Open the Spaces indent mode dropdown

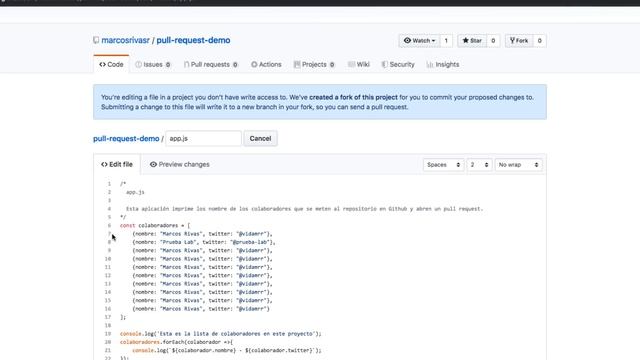pos(443,165)
